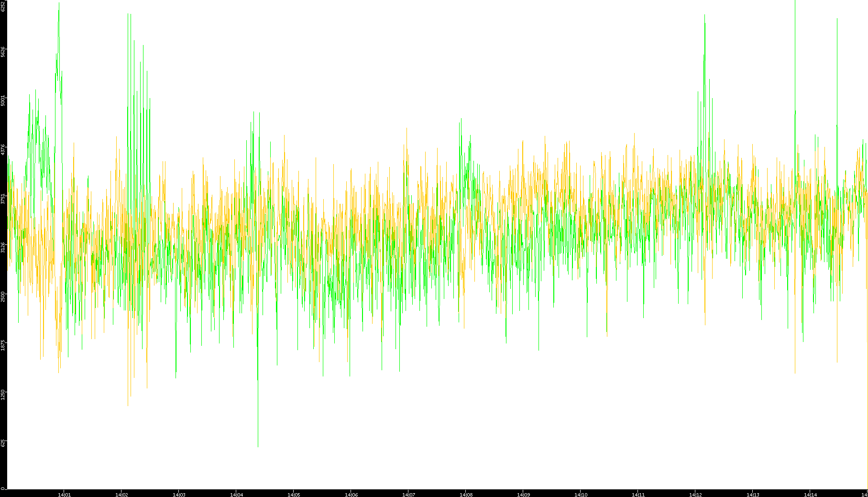Screen dimensions: 868x497
Task: Click the 14:06 time axis label
Action: (x=351, y=495)
